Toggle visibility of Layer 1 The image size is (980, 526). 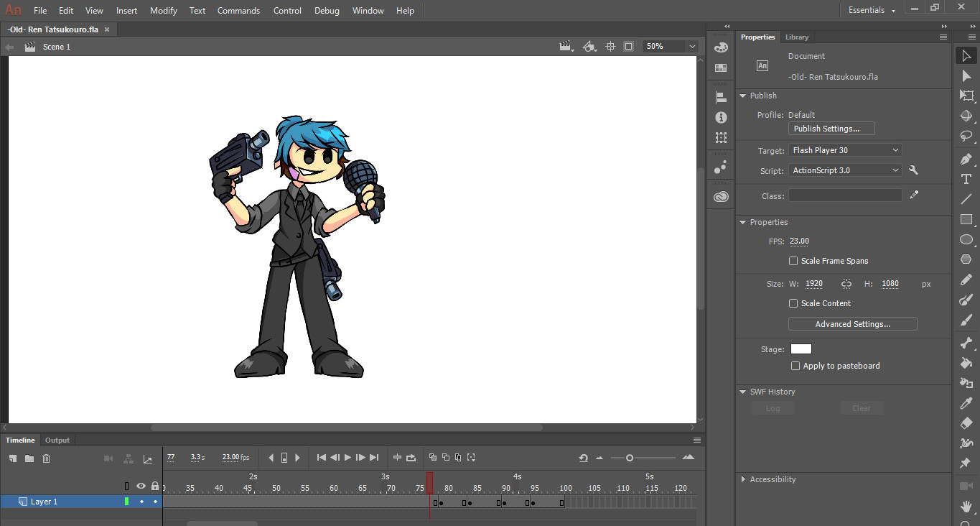click(x=142, y=501)
